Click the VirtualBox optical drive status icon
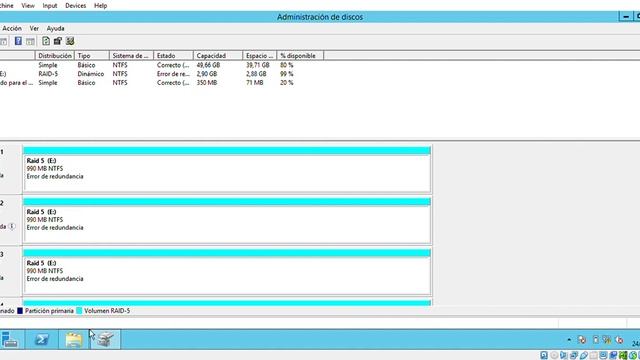640x360 pixels. [x=554, y=356]
